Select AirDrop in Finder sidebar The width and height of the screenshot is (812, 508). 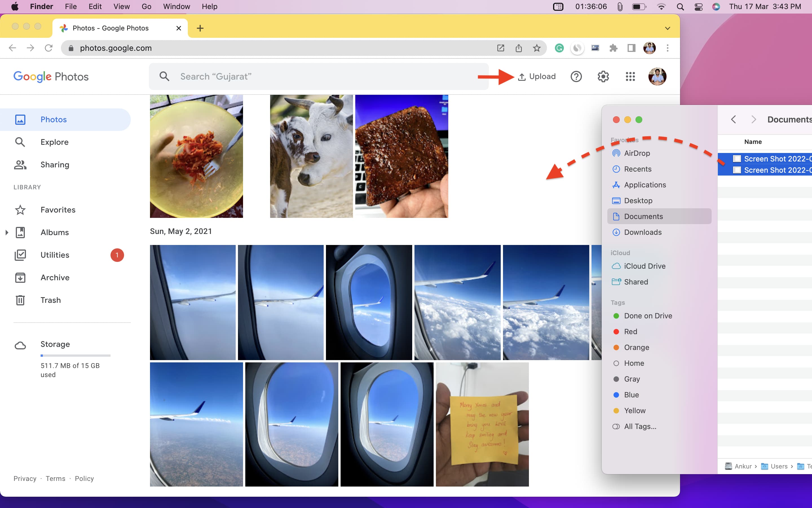pyautogui.click(x=659, y=153)
